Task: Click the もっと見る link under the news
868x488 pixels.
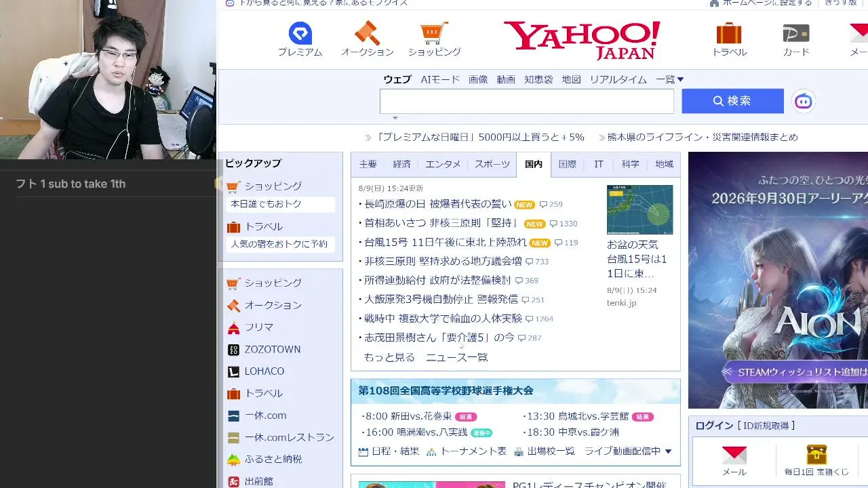Action: [389, 357]
